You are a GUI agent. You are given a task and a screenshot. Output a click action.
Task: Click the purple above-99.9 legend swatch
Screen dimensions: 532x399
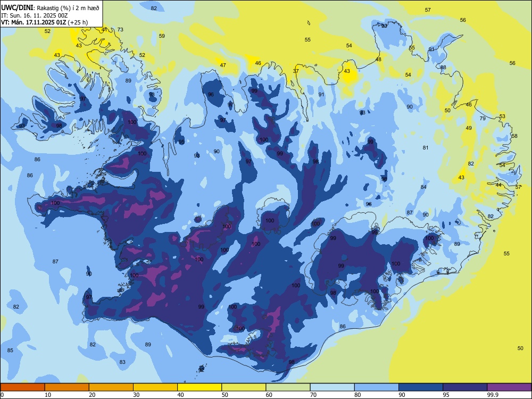(x=509, y=387)
